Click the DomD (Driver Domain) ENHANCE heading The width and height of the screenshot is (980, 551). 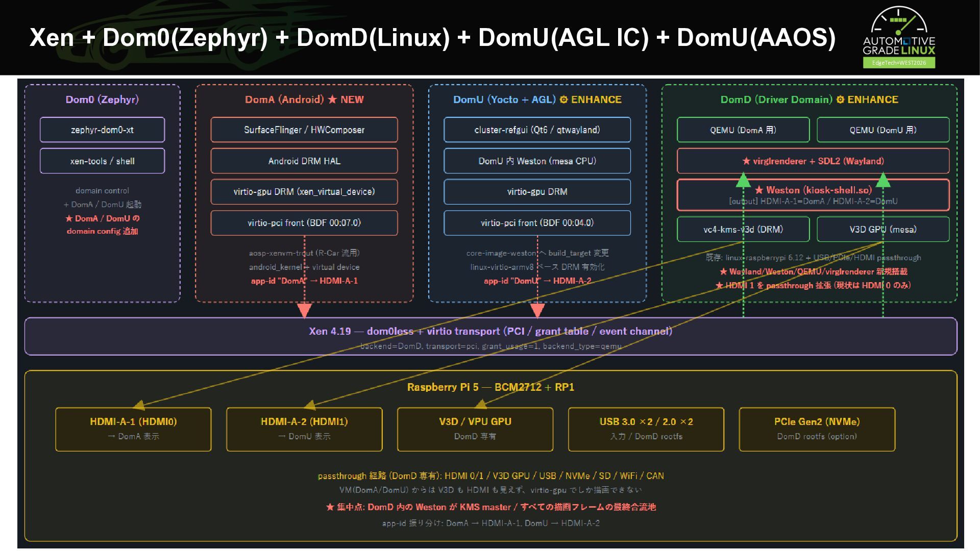809,99
